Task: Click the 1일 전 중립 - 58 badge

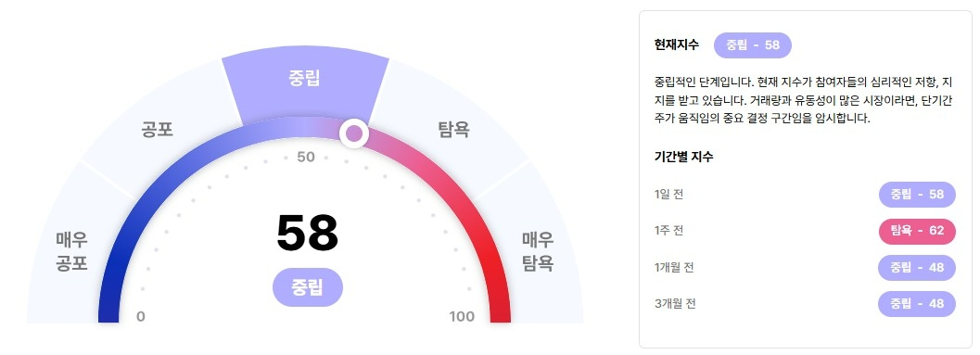Action: click(917, 195)
